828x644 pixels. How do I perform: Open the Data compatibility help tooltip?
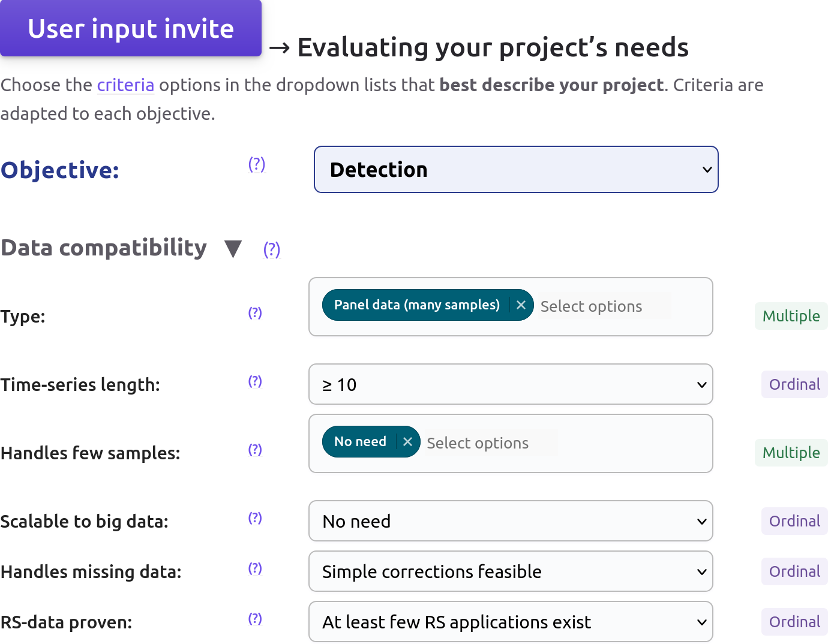(x=272, y=249)
